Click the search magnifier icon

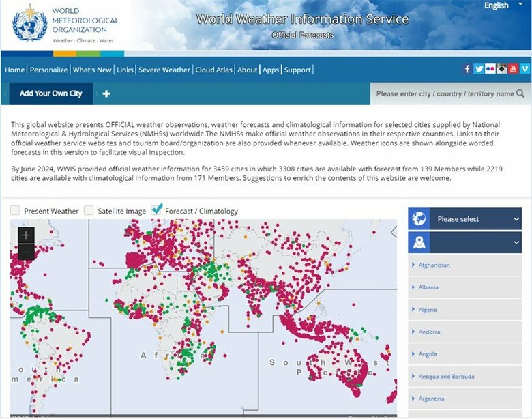520,93
